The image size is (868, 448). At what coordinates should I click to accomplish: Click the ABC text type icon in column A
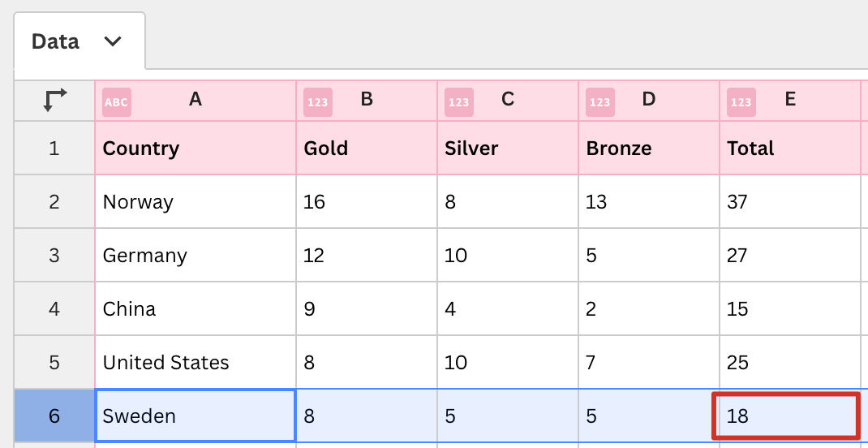pyautogui.click(x=117, y=102)
